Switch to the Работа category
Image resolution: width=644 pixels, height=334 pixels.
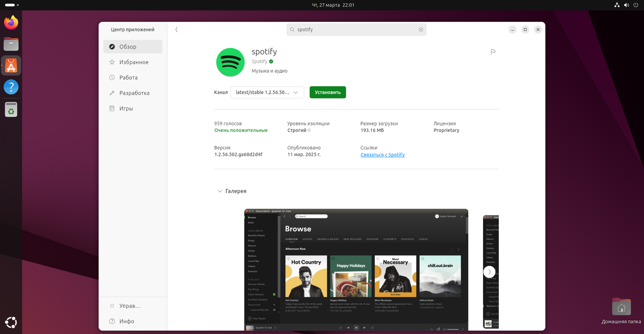point(133,78)
